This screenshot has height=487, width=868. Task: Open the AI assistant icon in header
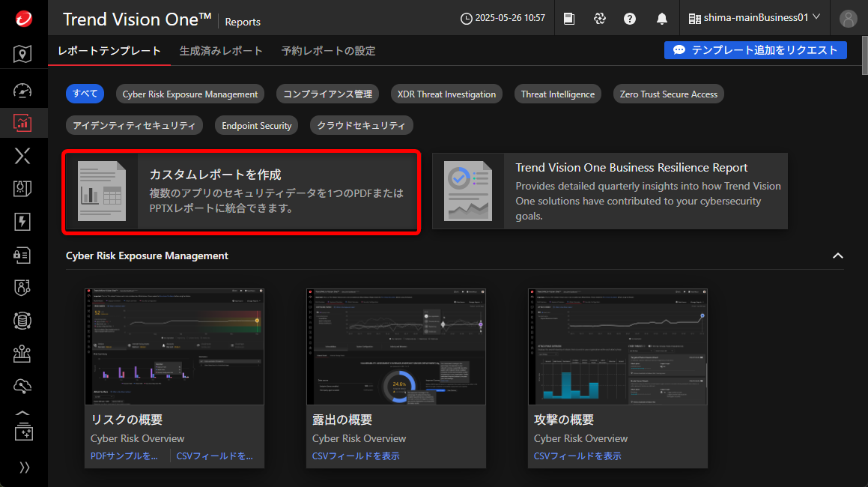(x=600, y=18)
